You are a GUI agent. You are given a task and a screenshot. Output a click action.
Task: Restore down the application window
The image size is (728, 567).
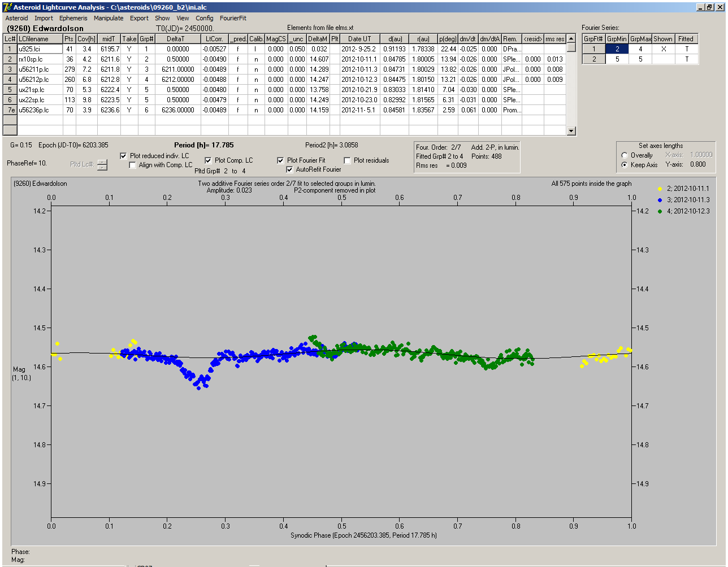click(x=709, y=7)
